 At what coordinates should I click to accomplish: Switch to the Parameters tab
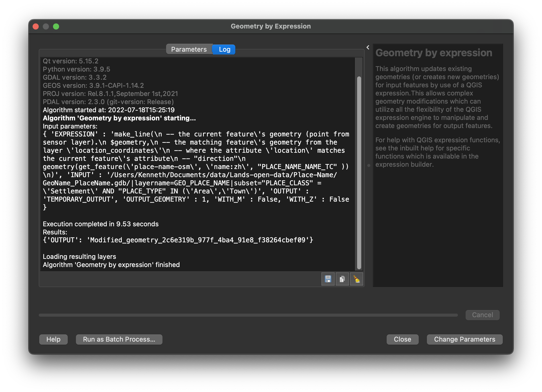(189, 49)
